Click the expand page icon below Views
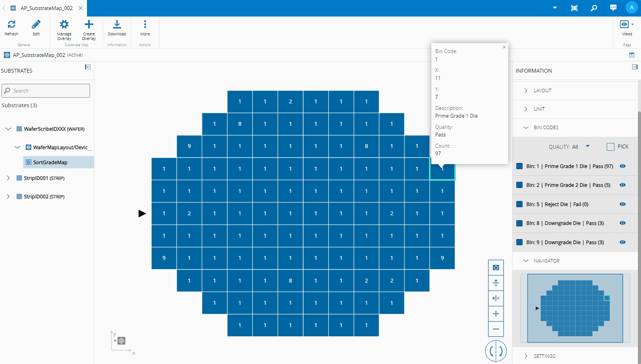The height and width of the screenshot is (364, 641). [632, 55]
